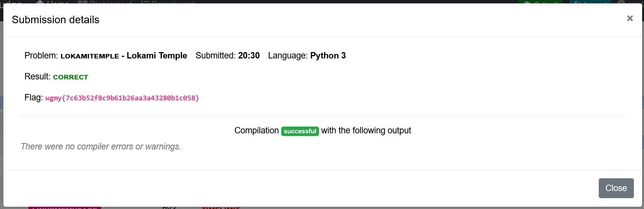Click the gray Close button

[616, 188]
